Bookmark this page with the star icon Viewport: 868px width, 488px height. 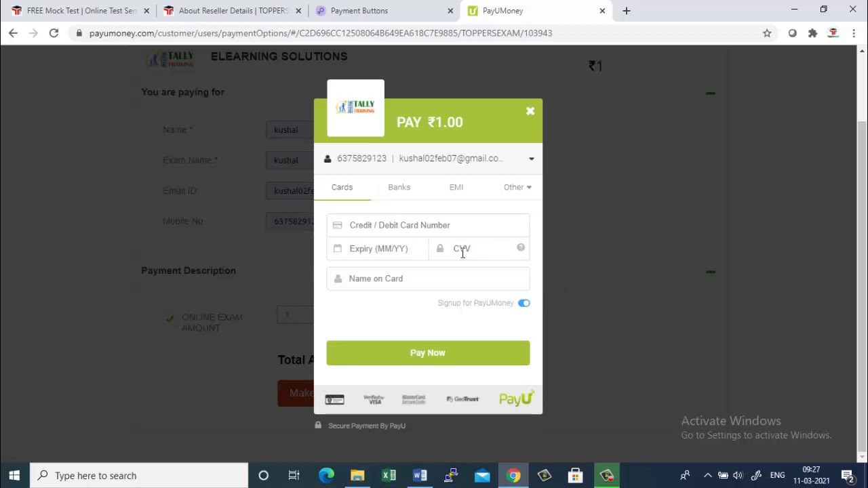click(x=767, y=33)
